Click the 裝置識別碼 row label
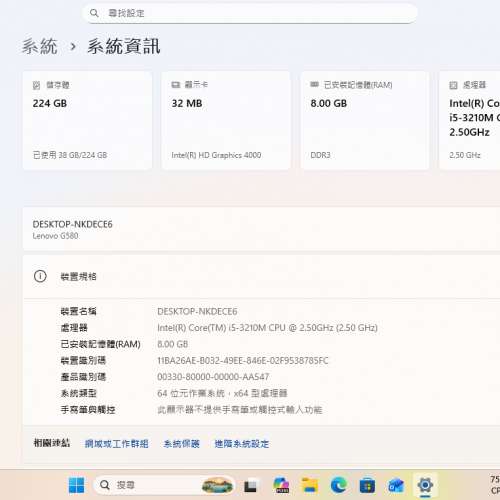The height and width of the screenshot is (500, 500). click(x=83, y=361)
